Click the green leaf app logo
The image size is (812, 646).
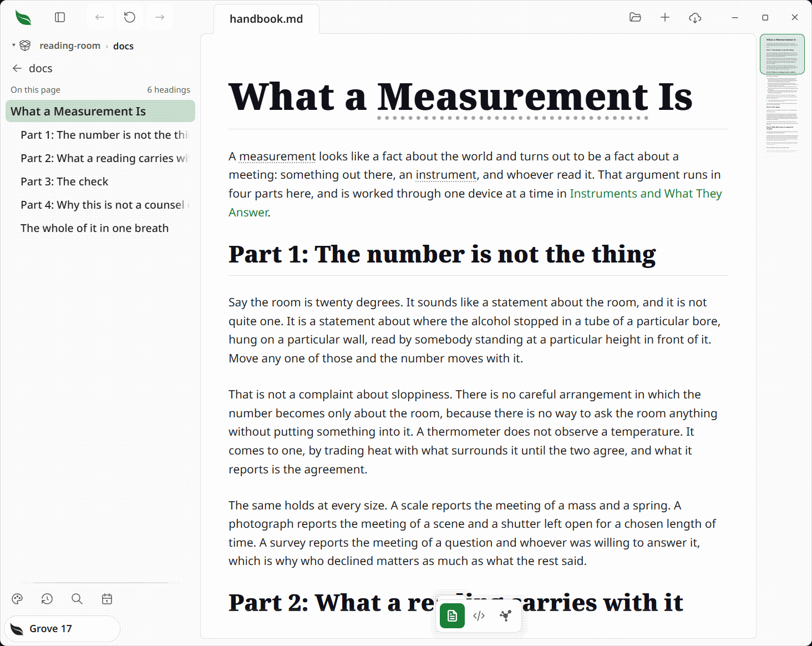(x=23, y=18)
